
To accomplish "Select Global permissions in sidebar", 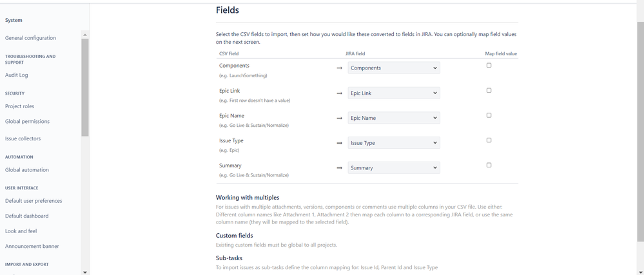I will [27, 122].
